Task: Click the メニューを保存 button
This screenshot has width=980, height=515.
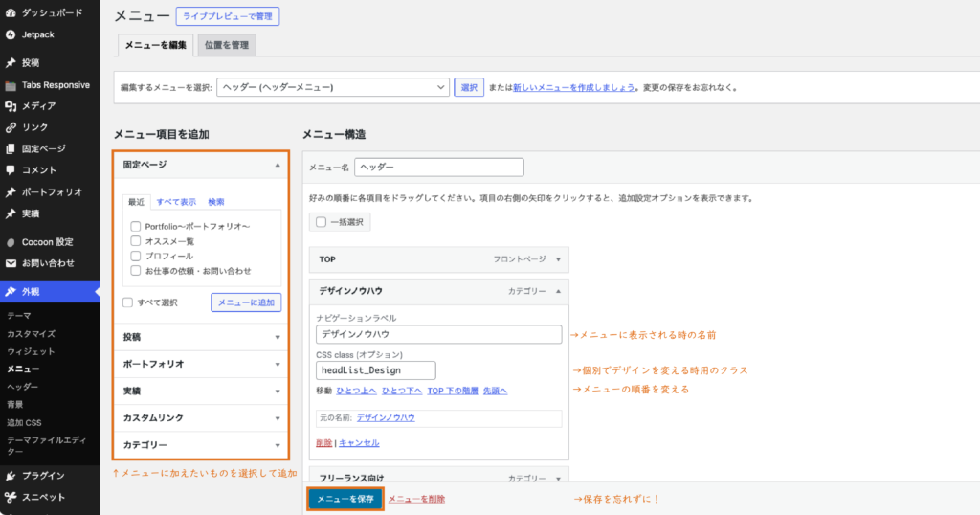Action: tap(345, 499)
